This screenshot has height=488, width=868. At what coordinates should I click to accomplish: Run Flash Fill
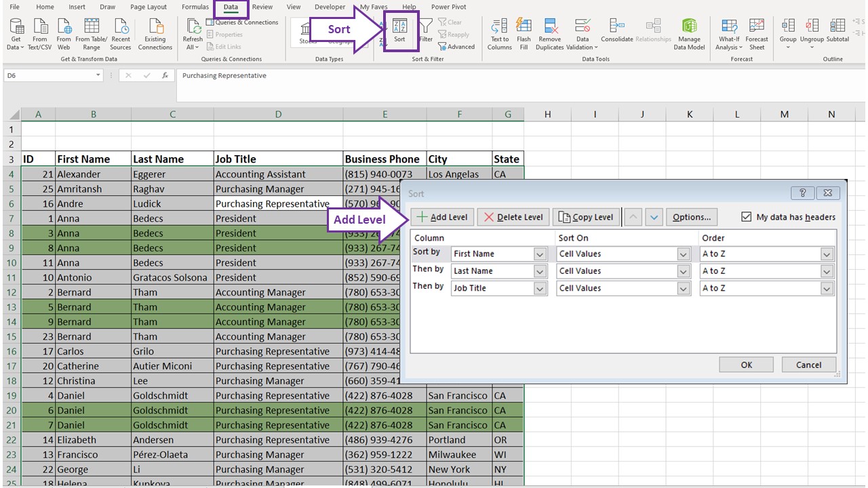524,34
